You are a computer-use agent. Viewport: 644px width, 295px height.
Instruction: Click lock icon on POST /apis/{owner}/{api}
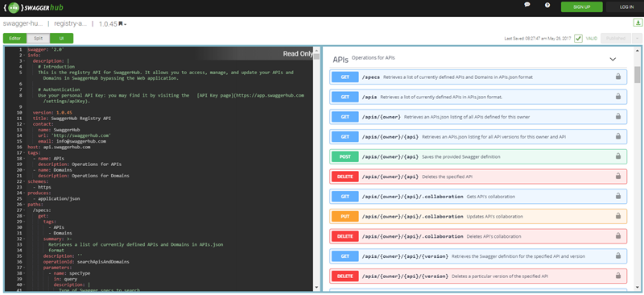click(x=617, y=156)
